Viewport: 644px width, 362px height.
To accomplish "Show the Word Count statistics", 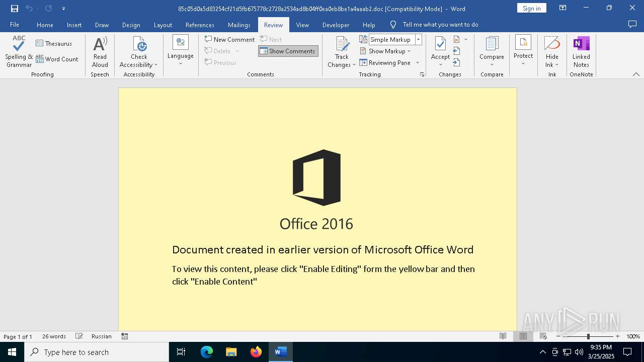I will 57,59.
